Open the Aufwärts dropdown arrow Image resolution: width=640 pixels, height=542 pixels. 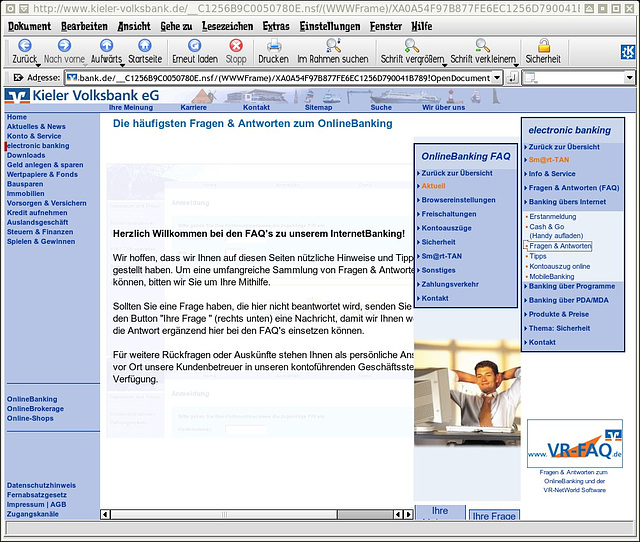122,65
